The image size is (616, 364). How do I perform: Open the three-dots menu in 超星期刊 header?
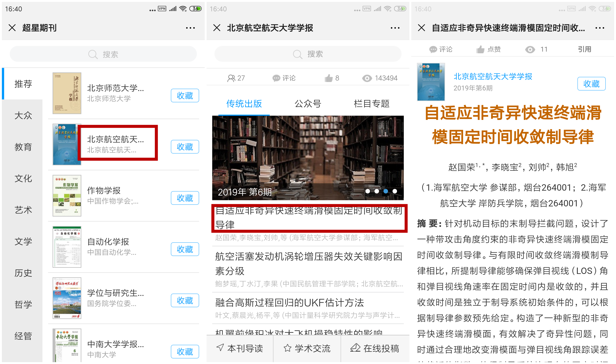tap(190, 28)
